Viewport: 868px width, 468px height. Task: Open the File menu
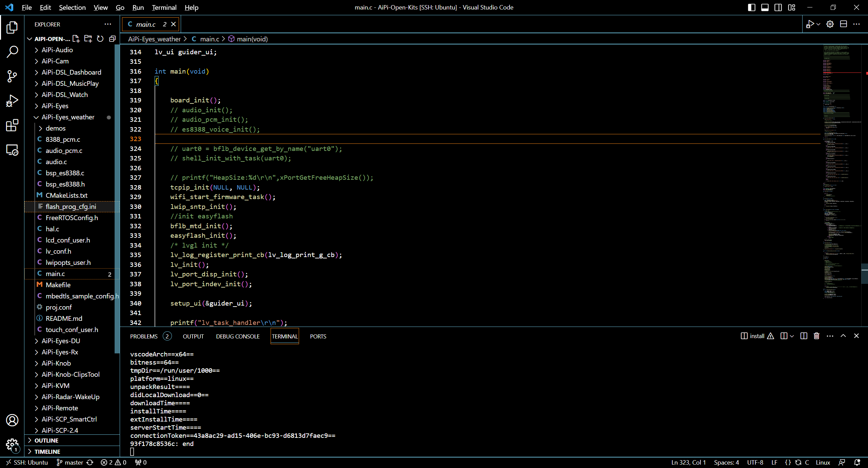click(x=26, y=7)
